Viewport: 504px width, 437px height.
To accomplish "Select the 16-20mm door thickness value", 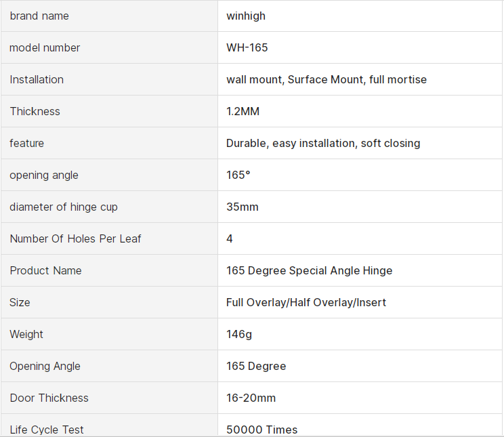I will (x=251, y=398).
